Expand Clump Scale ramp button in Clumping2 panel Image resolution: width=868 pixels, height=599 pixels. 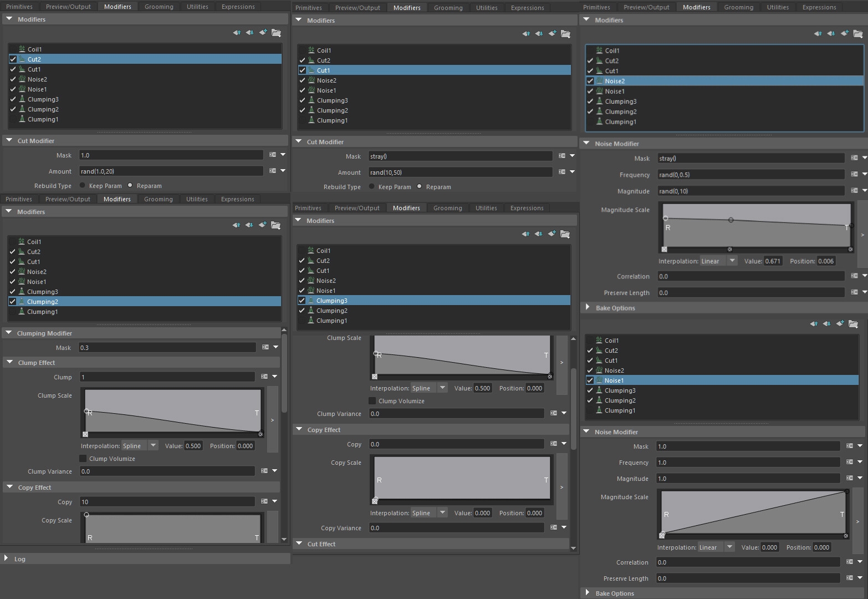coord(272,420)
